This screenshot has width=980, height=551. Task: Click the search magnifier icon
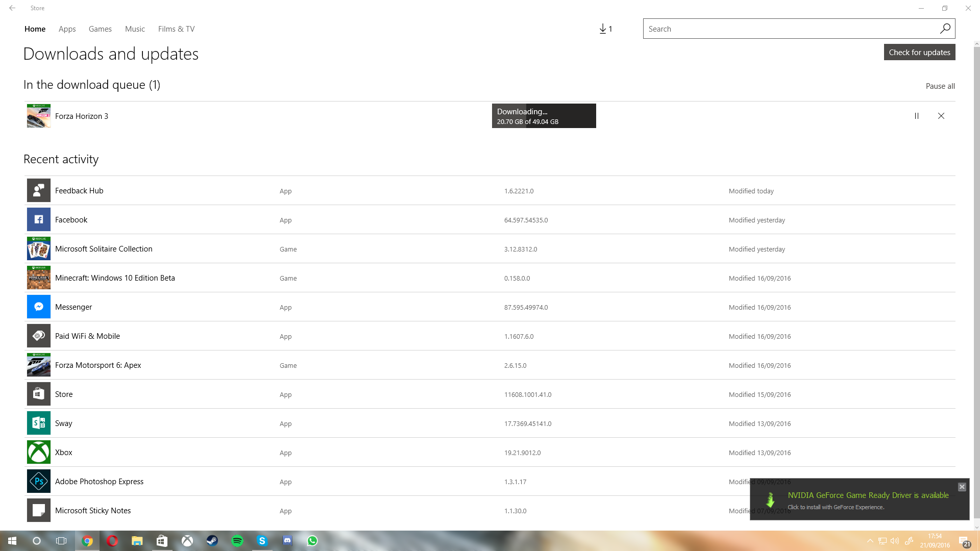[x=945, y=29]
